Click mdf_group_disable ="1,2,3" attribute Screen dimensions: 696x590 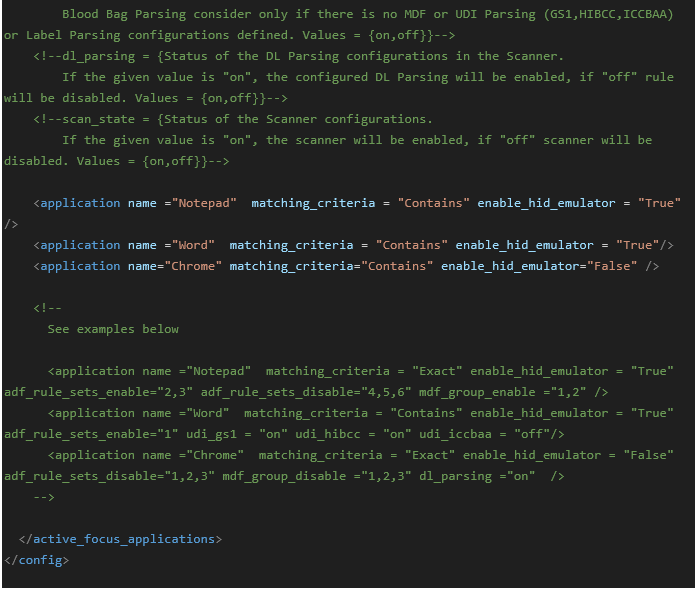tap(316, 476)
